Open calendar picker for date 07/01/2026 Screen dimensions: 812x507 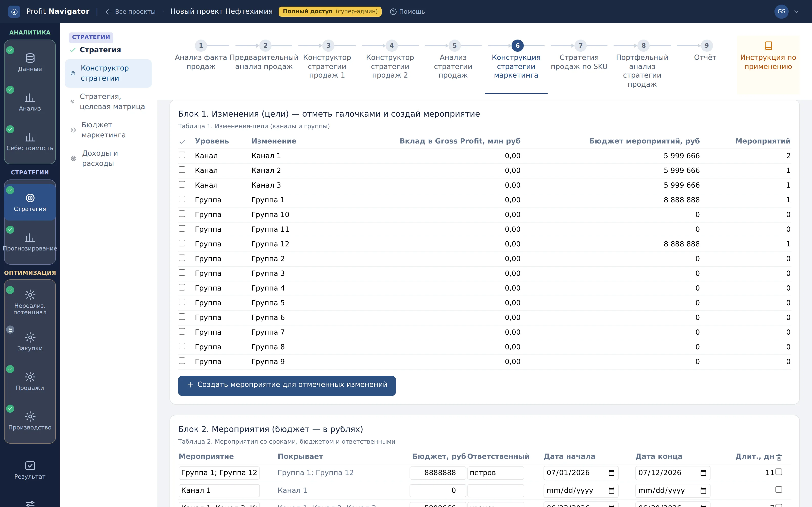611,473
